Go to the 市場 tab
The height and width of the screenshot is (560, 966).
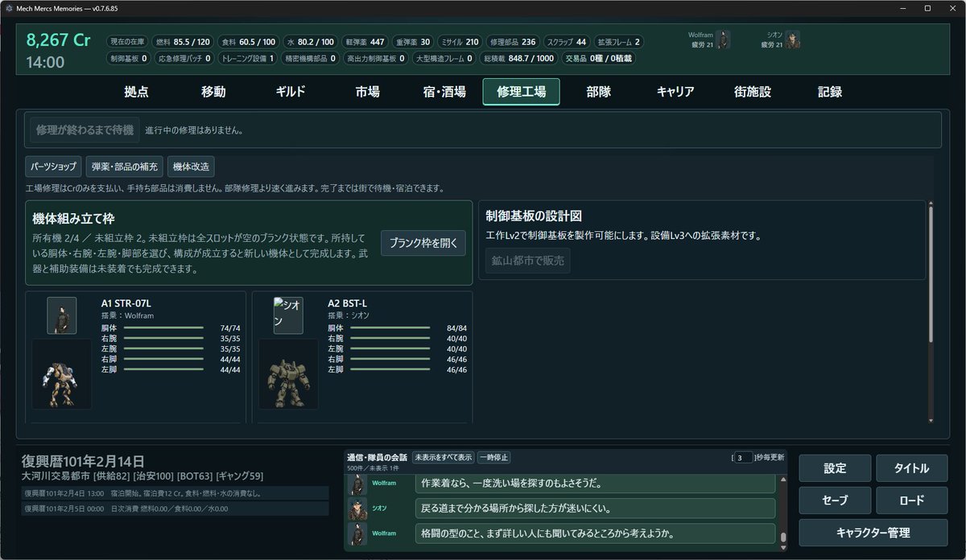pos(367,92)
